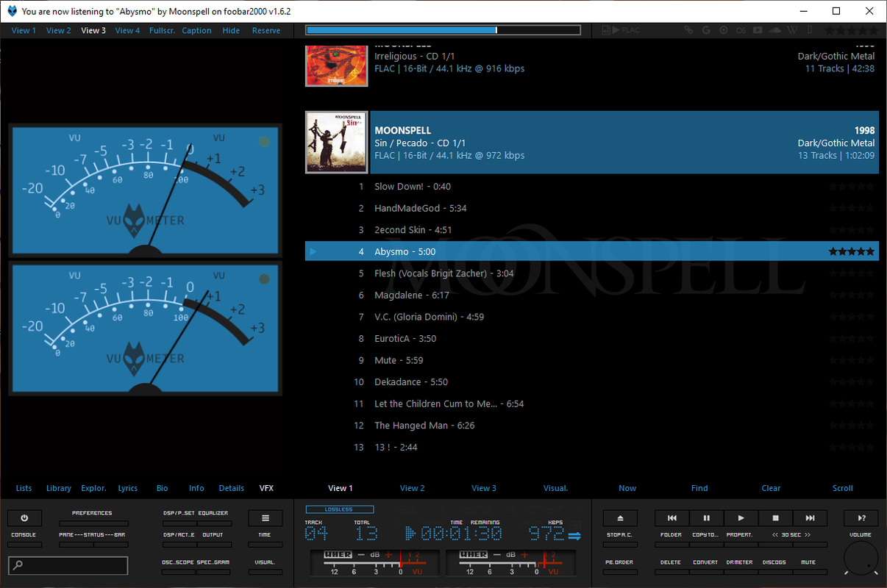The image size is (887, 588).
Task: Open the Bio tab
Action: 163,488
